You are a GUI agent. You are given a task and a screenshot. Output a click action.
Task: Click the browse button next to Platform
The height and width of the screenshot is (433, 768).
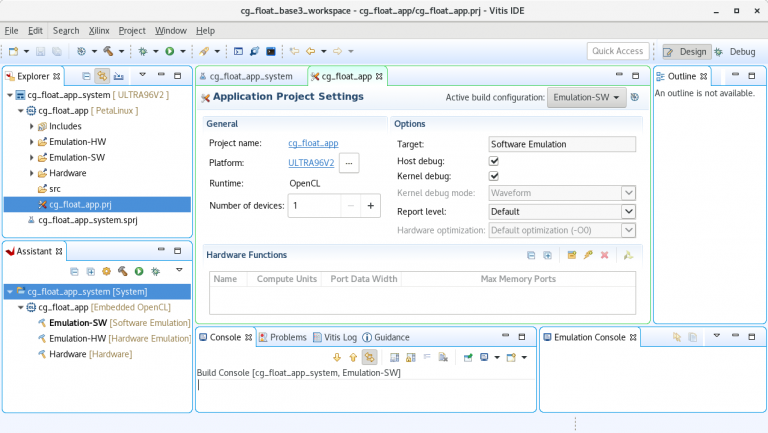tap(349, 162)
